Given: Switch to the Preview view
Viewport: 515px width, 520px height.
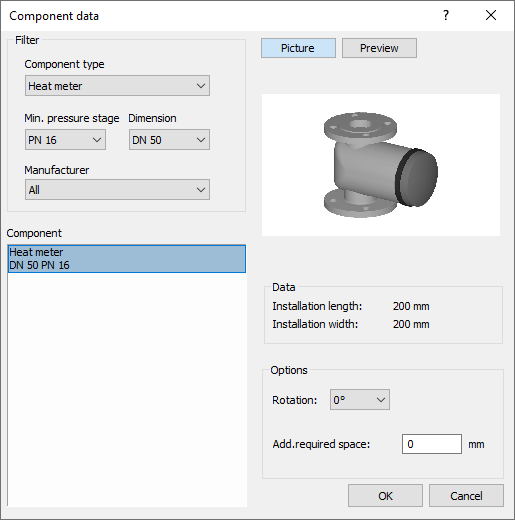Looking at the screenshot, I should tap(379, 48).
